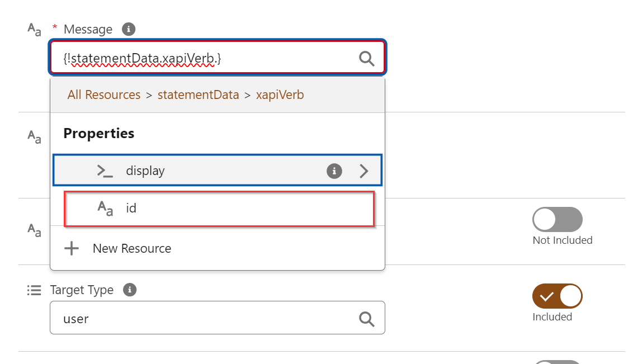Click the Properties section heading

[x=99, y=133]
